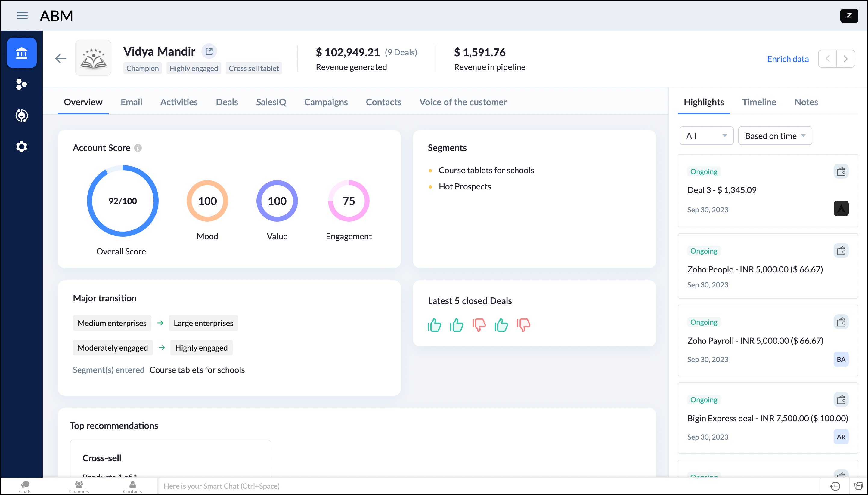The height and width of the screenshot is (495, 868).
Task: Click the wallet icon on Deal 3 card
Action: click(841, 171)
